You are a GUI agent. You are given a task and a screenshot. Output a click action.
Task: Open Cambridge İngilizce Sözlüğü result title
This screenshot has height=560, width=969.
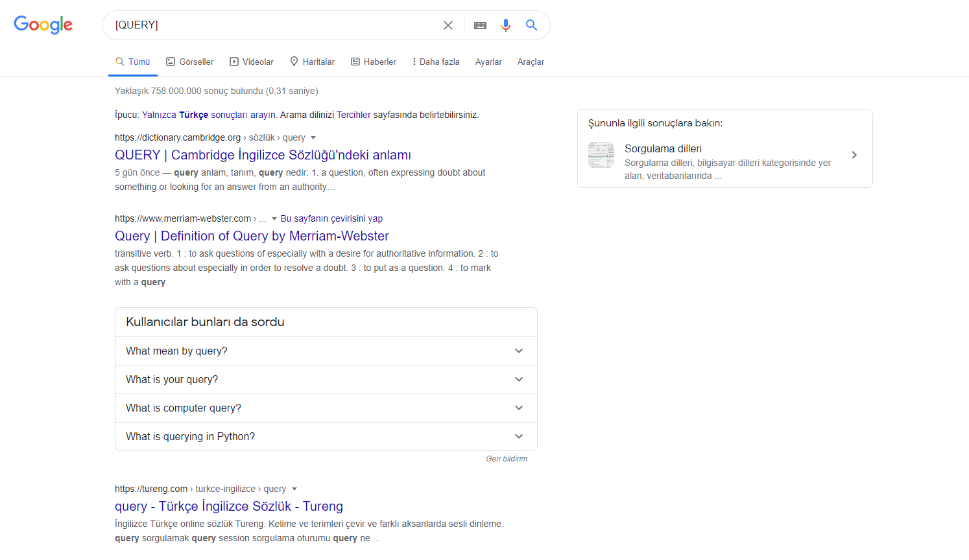(263, 155)
